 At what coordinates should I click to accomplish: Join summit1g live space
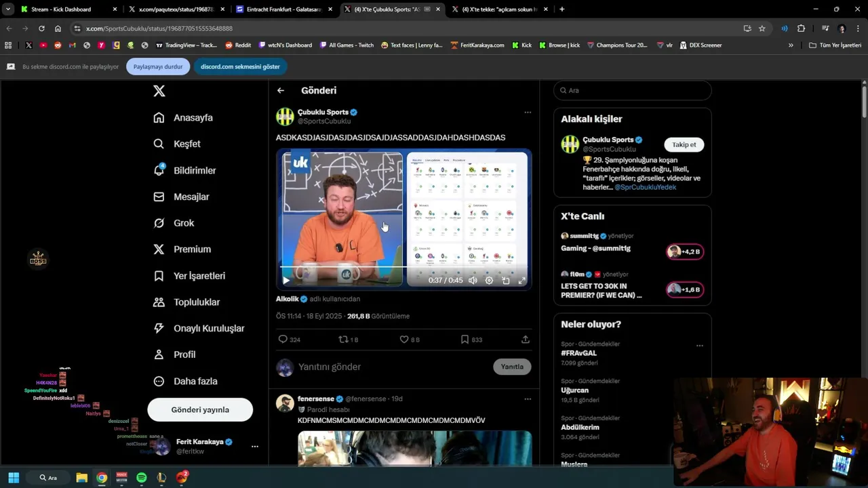coord(685,251)
